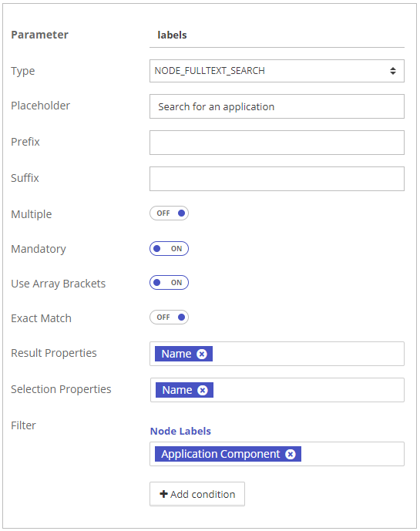Screen dimensions: 420x531
Task: Click the Placeholder text field
Action: (277, 106)
